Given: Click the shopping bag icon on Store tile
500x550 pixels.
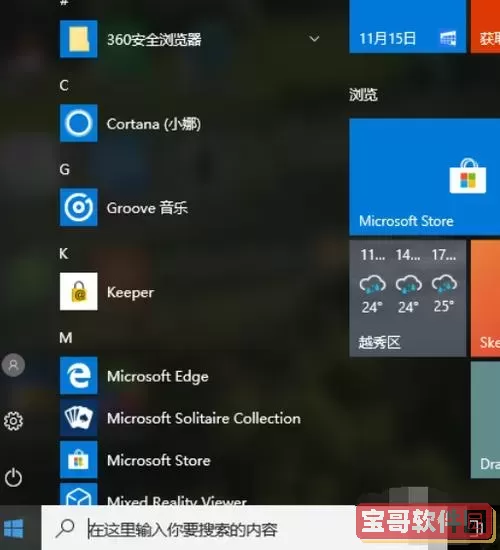Looking at the screenshot, I should [468, 176].
